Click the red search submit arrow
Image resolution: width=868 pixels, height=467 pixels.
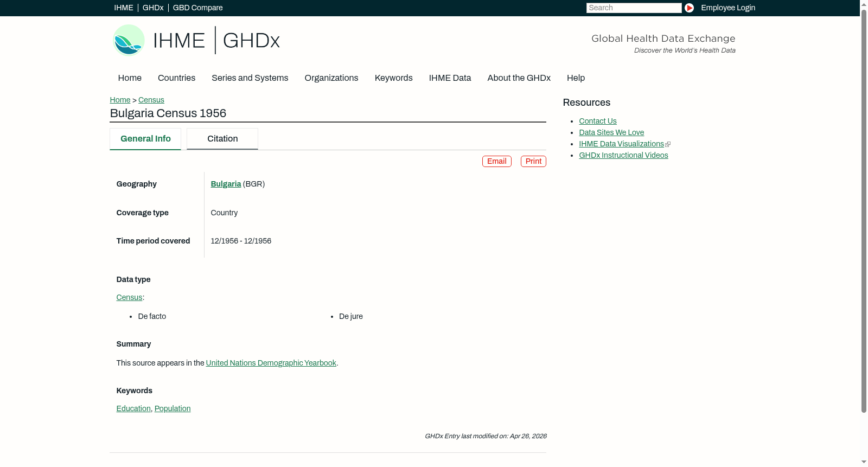tap(689, 8)
